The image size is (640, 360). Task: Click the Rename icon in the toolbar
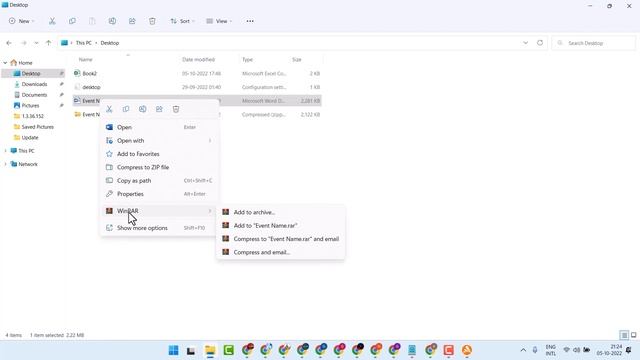pos(112,21)
